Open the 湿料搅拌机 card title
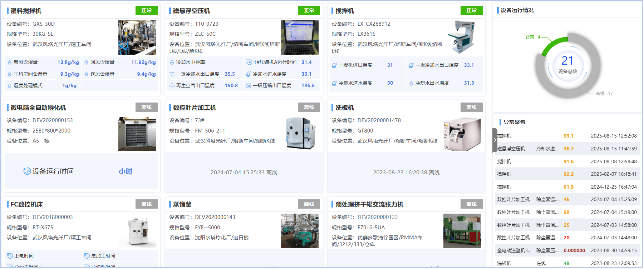 click(x=26, y=11)
